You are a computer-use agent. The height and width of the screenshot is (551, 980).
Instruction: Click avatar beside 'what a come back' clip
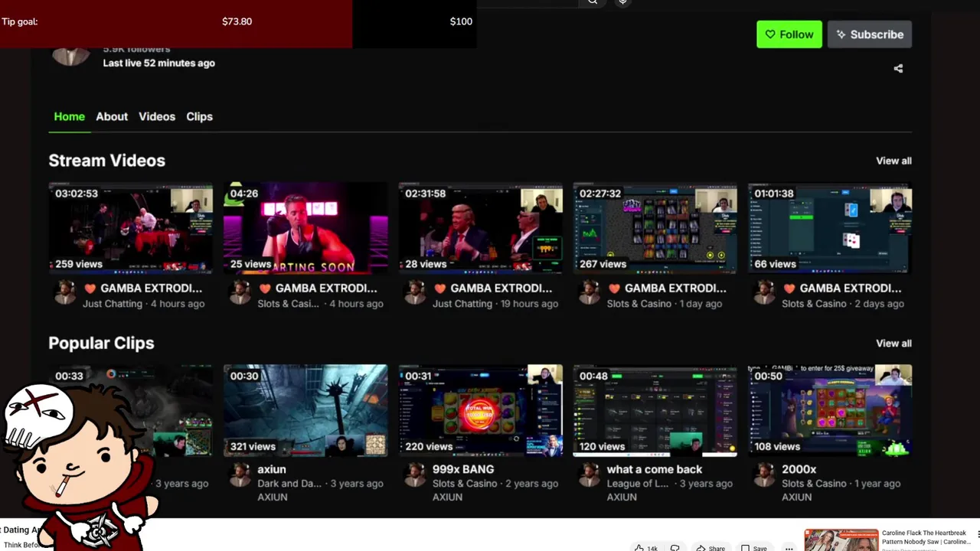[590, 474]
